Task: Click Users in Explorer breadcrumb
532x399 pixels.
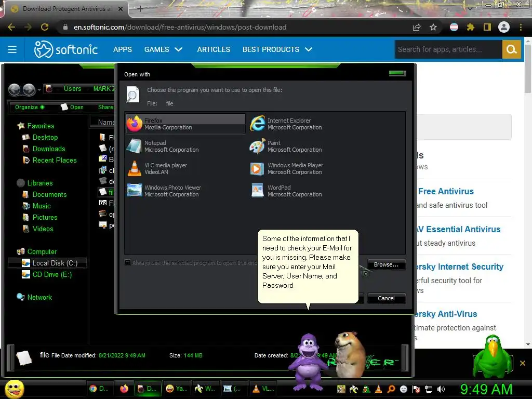Action: 72,88
